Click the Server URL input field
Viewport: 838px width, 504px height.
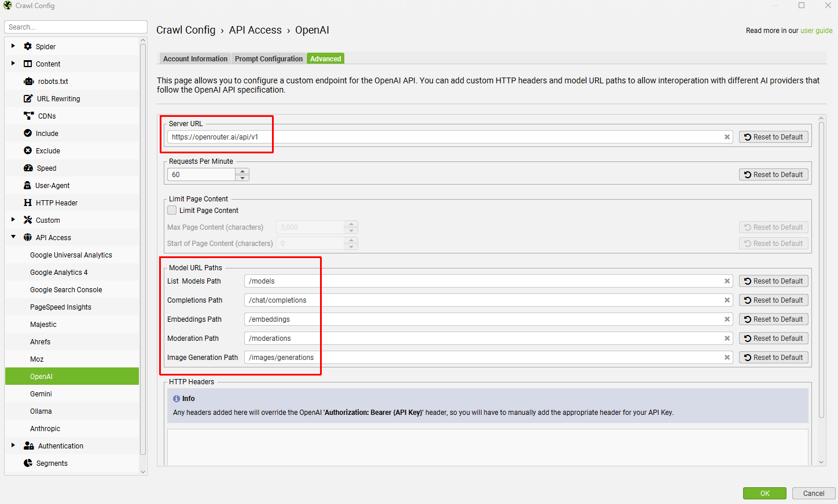450,137
